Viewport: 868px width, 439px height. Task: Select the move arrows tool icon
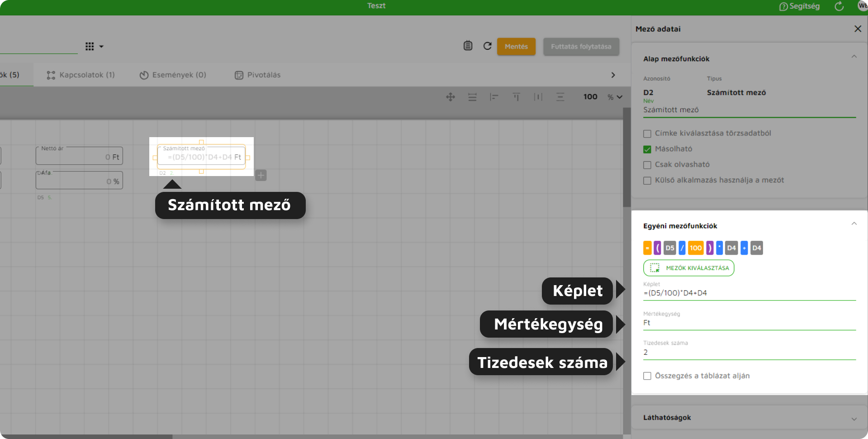(x=451, y=97)
